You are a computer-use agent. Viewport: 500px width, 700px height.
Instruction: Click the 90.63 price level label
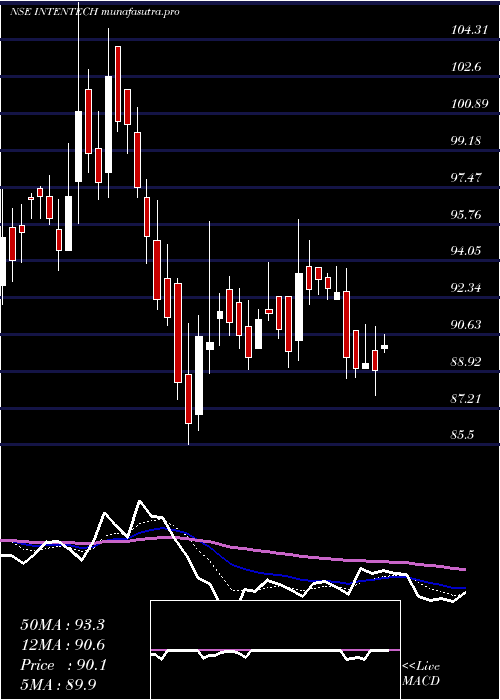click(x=466, y=325)
